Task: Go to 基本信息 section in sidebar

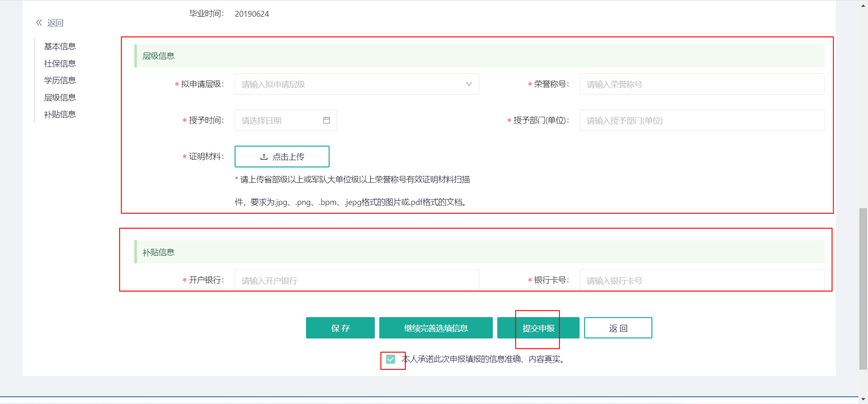Action: (x=60, y=47)
